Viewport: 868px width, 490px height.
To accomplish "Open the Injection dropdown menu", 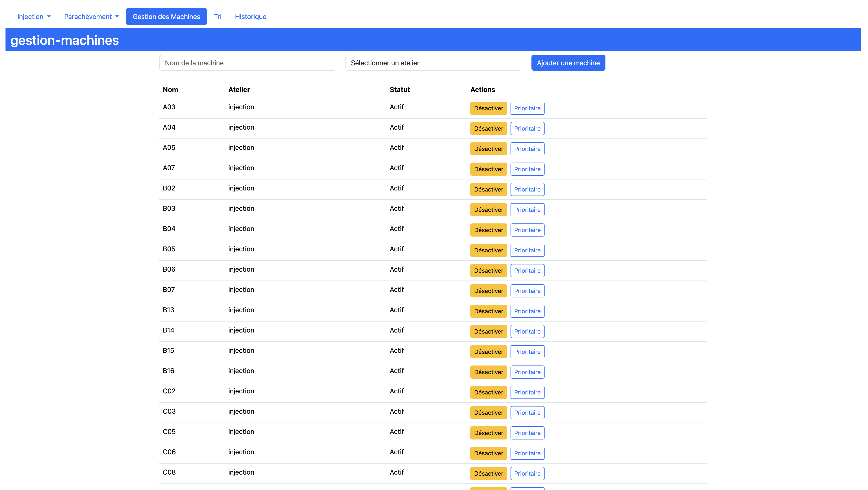I will 34,16.
